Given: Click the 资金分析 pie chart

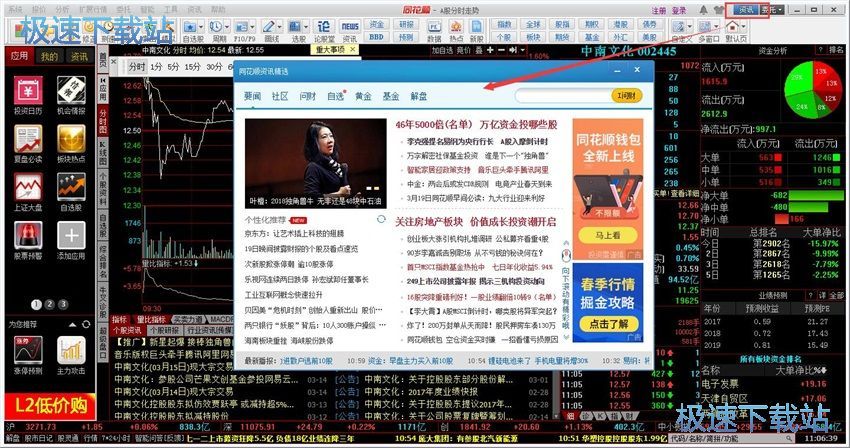Looking at the screenshot, I should (x=813, y=88).
